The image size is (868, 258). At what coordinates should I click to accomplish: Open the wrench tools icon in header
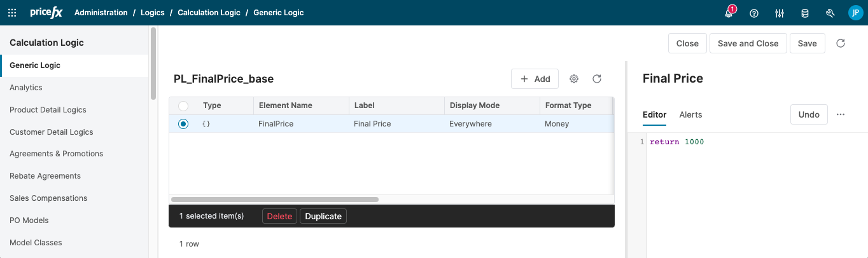(830, 13)
